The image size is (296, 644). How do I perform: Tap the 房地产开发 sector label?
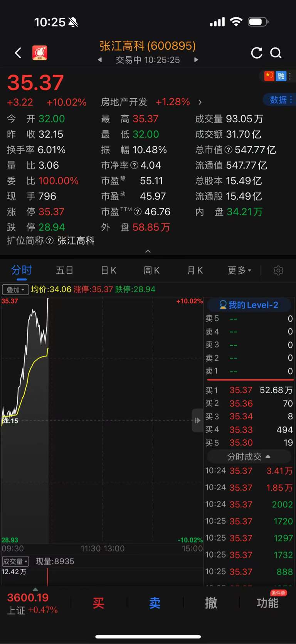(124, 102)
